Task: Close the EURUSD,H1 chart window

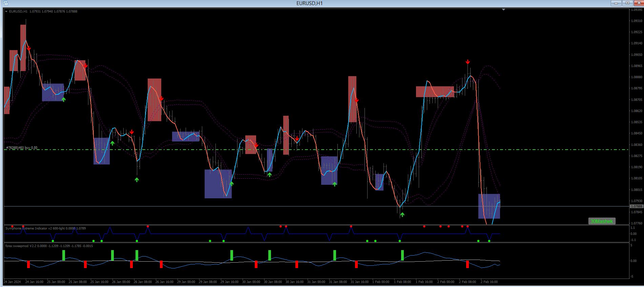Action: [x=638, y=3]
